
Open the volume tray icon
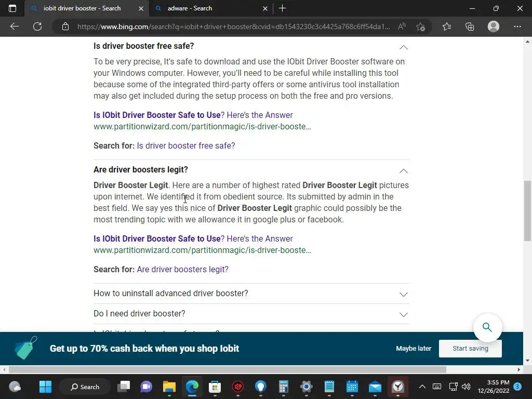pyautogui.click(x=466, y=387)
